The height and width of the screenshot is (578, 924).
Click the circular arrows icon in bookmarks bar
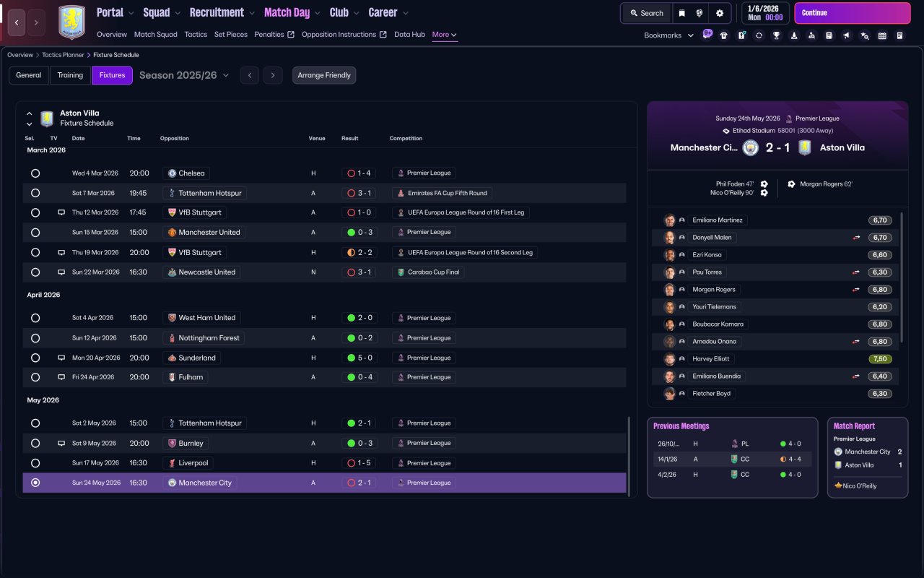[759, 35]
